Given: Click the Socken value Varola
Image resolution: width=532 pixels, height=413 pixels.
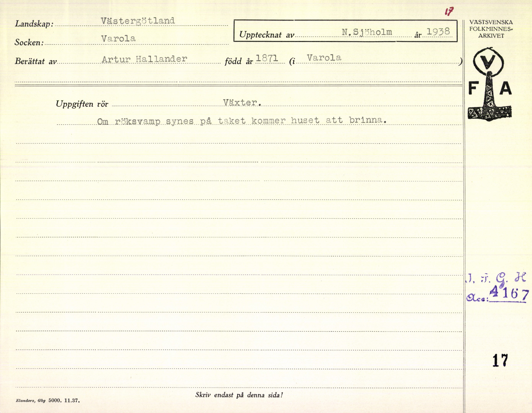Looking at the screenshot, I should [x=118, y=39].
